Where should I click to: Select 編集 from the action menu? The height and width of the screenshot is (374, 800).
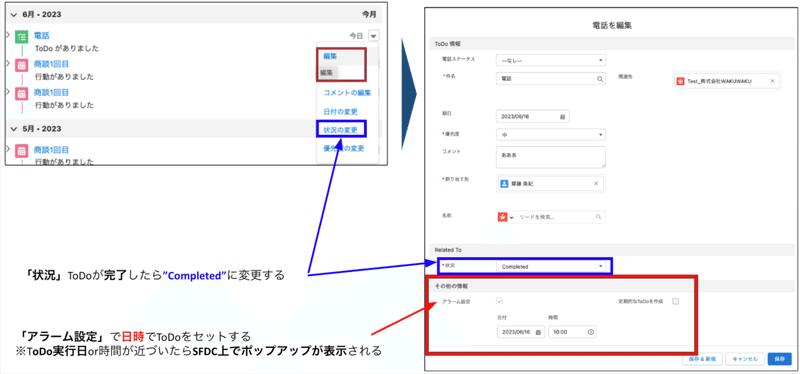(330, 56)
